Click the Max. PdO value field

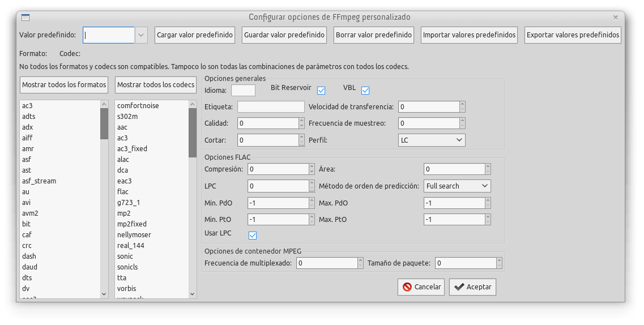coord(454,203)
